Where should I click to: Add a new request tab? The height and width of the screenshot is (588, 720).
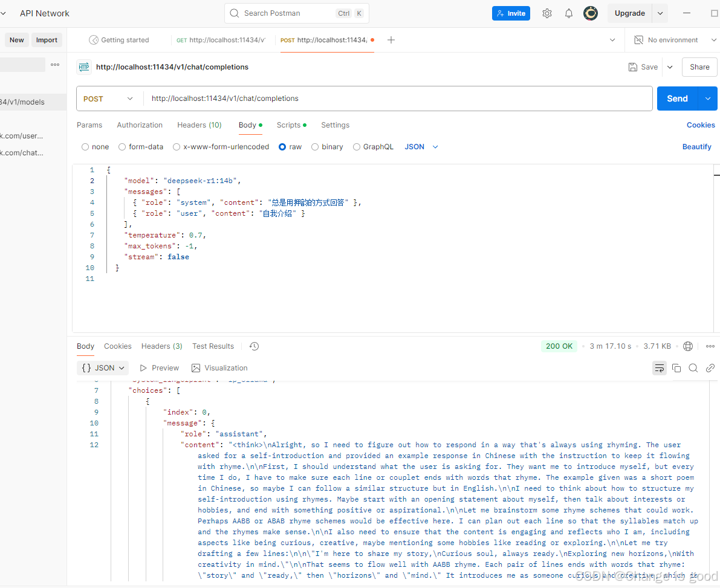391,40
